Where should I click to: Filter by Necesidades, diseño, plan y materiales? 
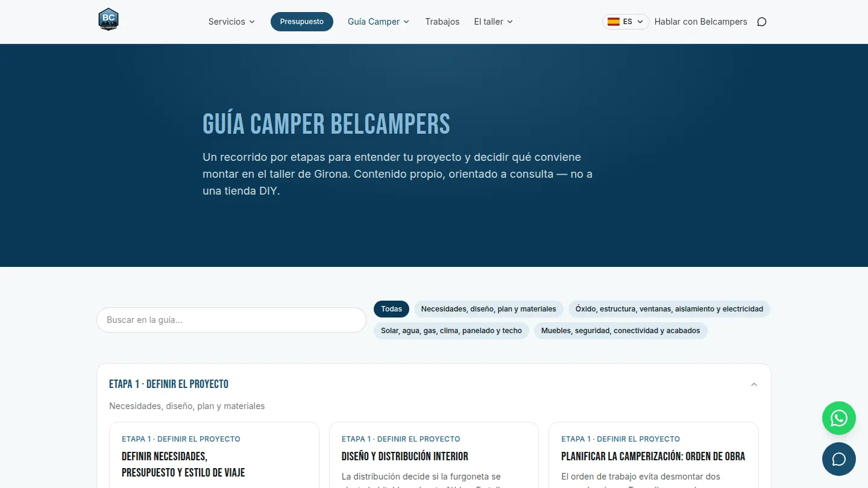[x=488, y=309]
